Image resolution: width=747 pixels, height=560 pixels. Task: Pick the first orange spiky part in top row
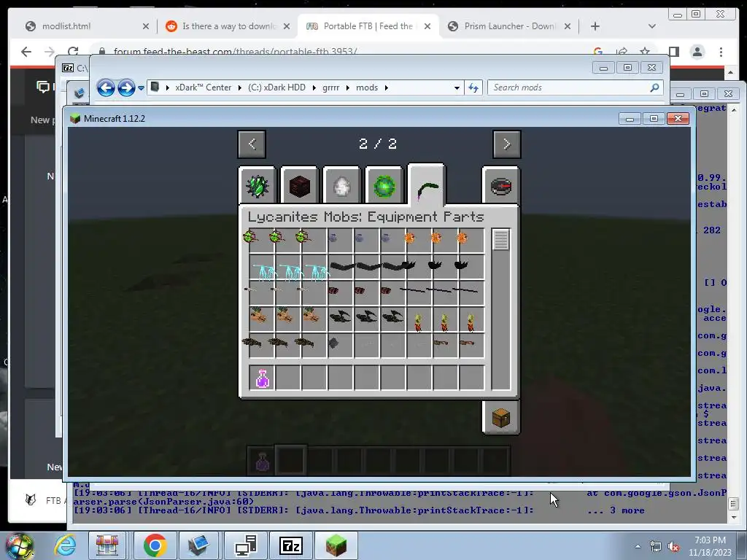click(x=410, y=237)
